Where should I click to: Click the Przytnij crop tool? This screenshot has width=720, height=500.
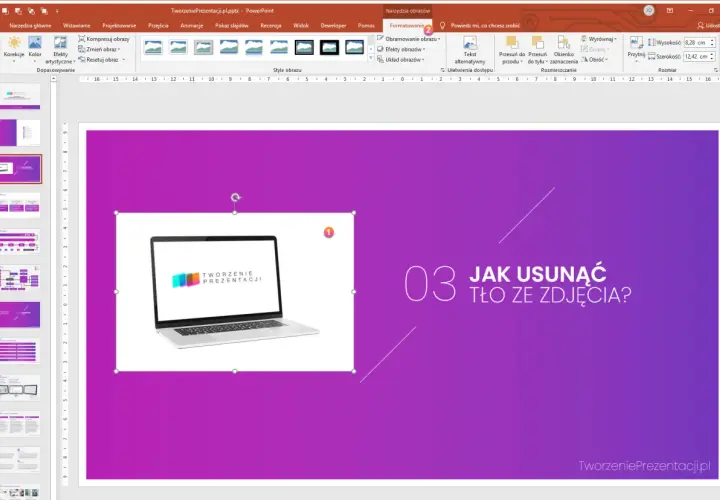(636, 45)
